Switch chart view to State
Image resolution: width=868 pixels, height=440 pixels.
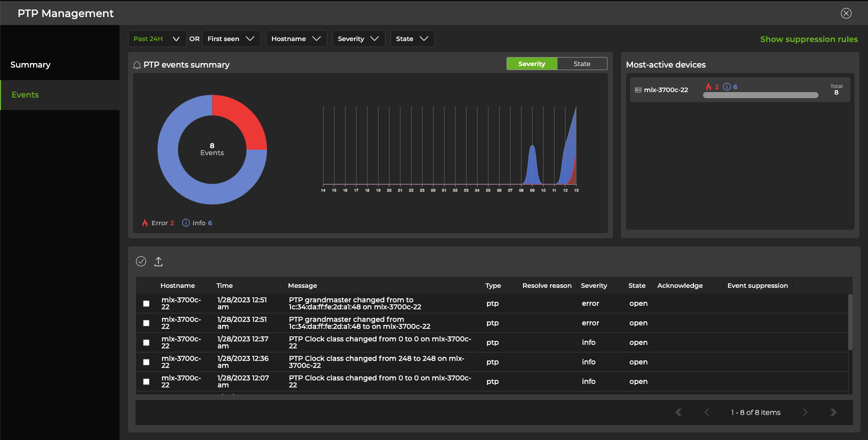(581, 64)
